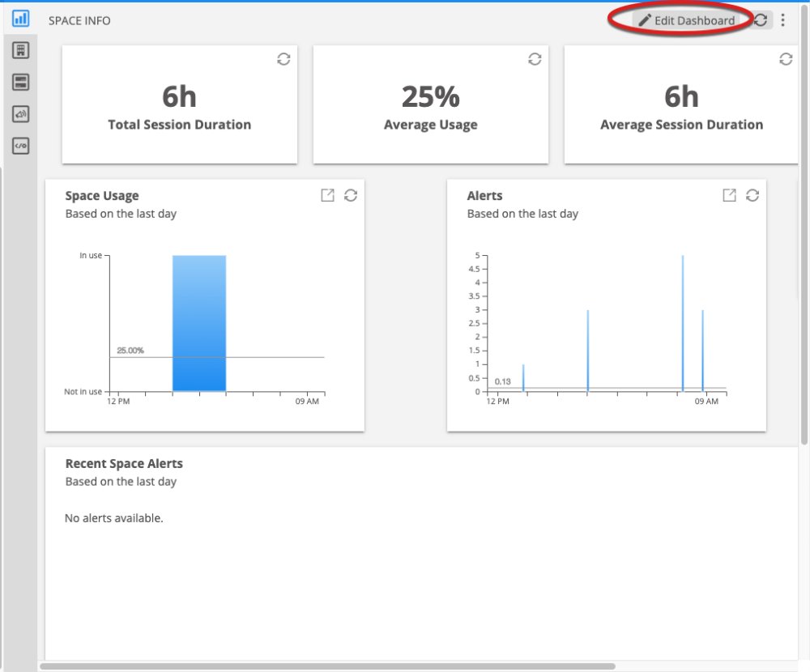The width and height of the screenshot is (810, 672).
Task: Open the buildings icon in the left sidebar
Action: click(x=20, y=50)
